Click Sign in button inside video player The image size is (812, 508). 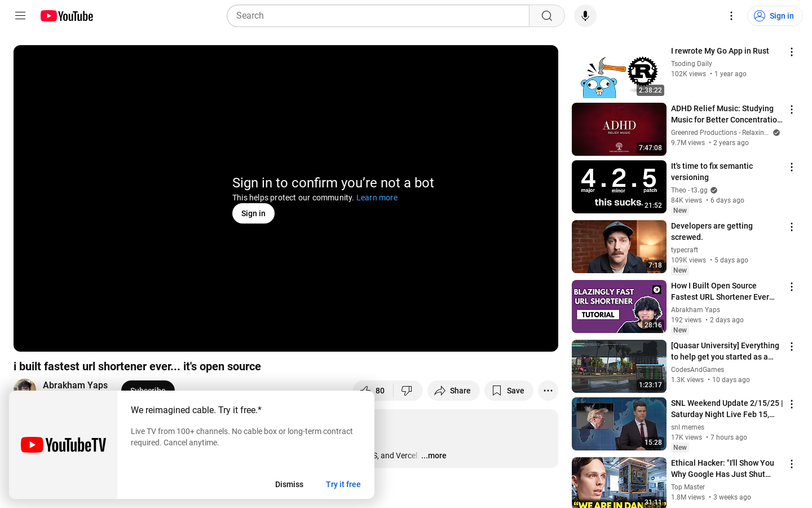[x=253, y=213]
